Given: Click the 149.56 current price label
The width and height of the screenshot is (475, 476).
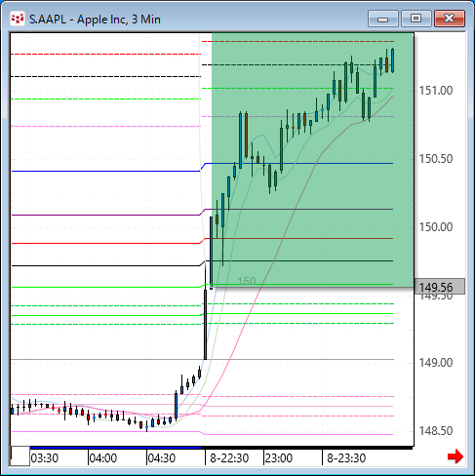Looking at the screenshot, I should point(440,287).
